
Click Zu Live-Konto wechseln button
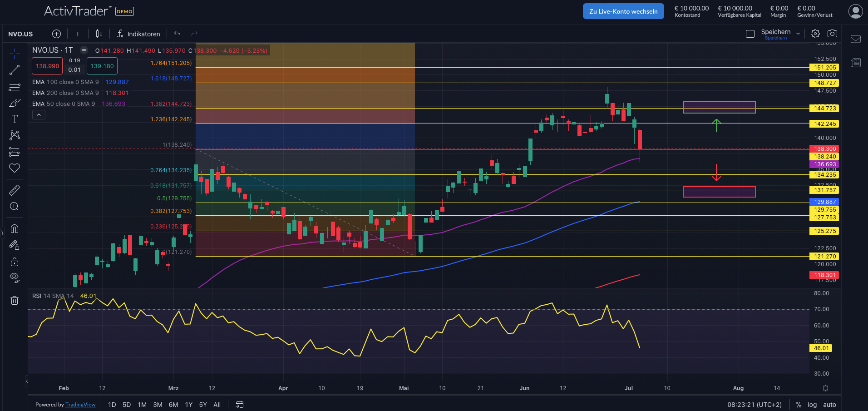623,11
